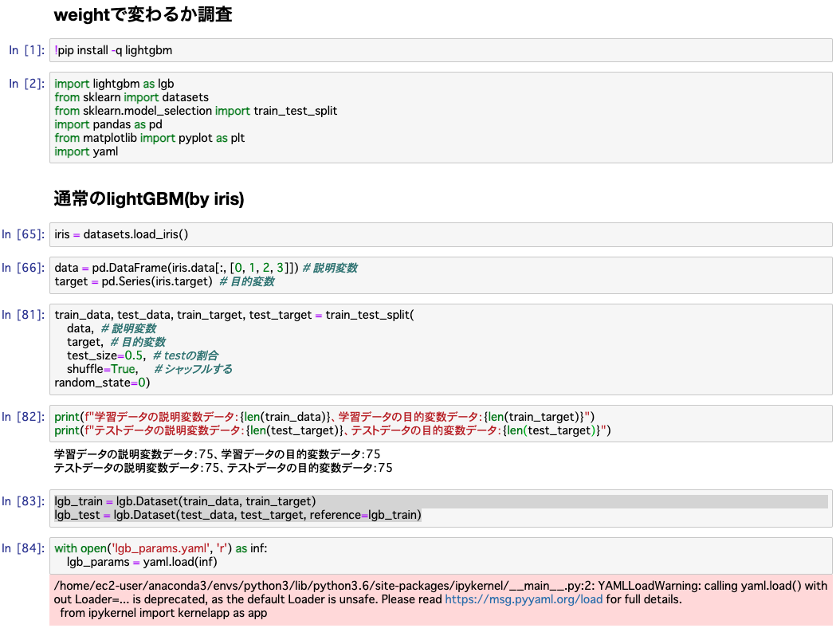Click output line starting '学習データの説明変数データ:75'
840x632 pixels.
(x=217, y=454)
